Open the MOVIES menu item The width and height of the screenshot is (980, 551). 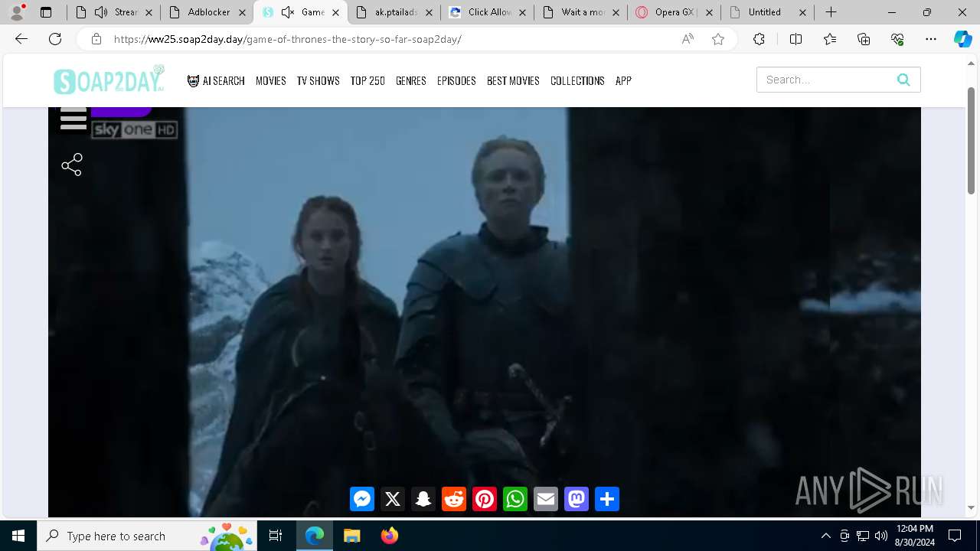[x=271, y=80]
